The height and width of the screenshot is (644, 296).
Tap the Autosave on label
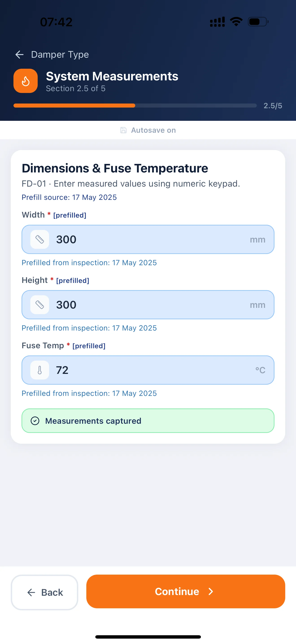click(x=153, y=130)
